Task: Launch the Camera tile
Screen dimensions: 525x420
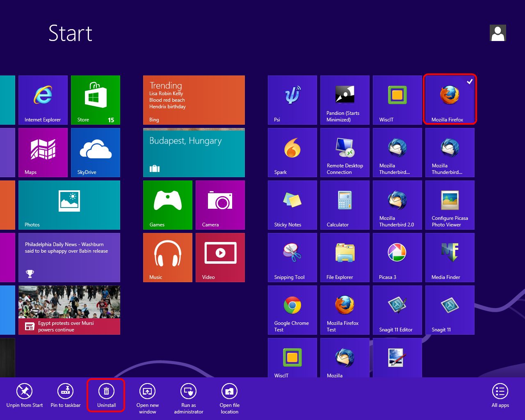Action: tap(220, 205)
